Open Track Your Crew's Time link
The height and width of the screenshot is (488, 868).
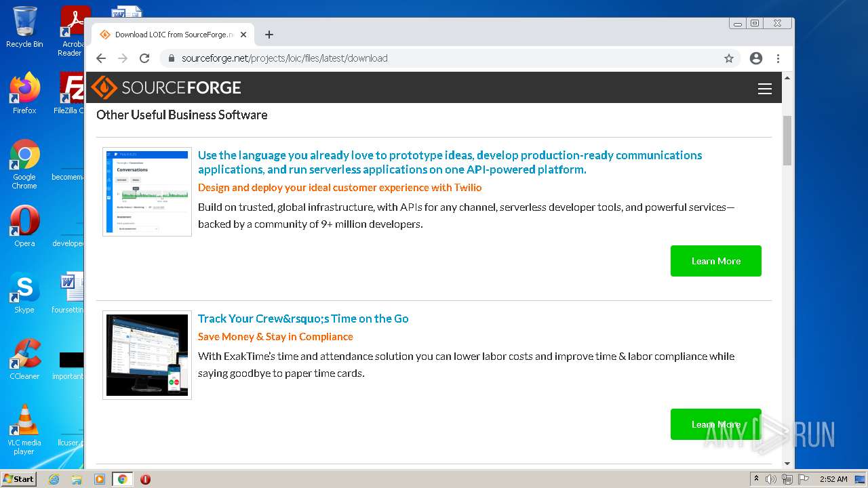tap(303, 319)
